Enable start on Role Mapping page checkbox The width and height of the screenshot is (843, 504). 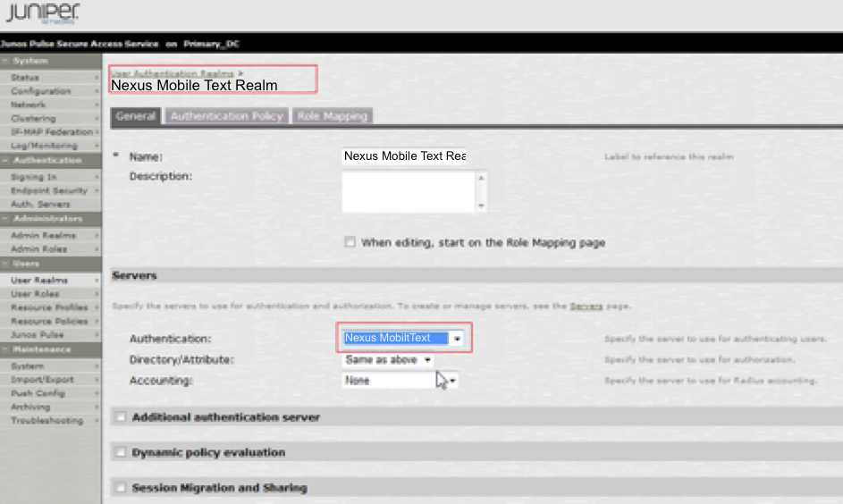point(350,242)
